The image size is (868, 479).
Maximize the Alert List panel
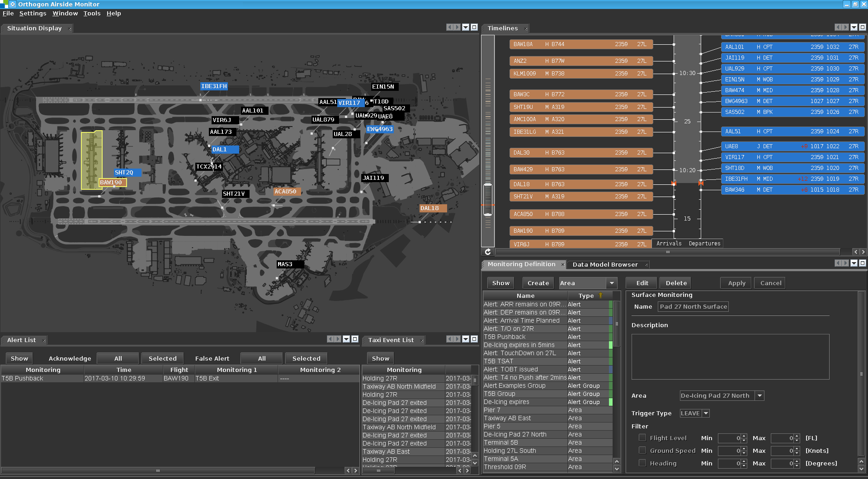pos(355,339)
